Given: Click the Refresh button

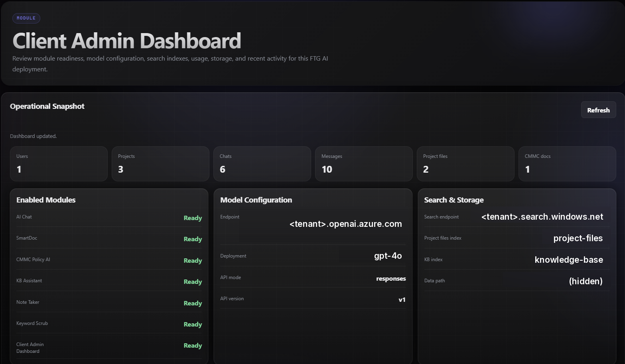Looking at the screenshot, I should click(598, 110).
